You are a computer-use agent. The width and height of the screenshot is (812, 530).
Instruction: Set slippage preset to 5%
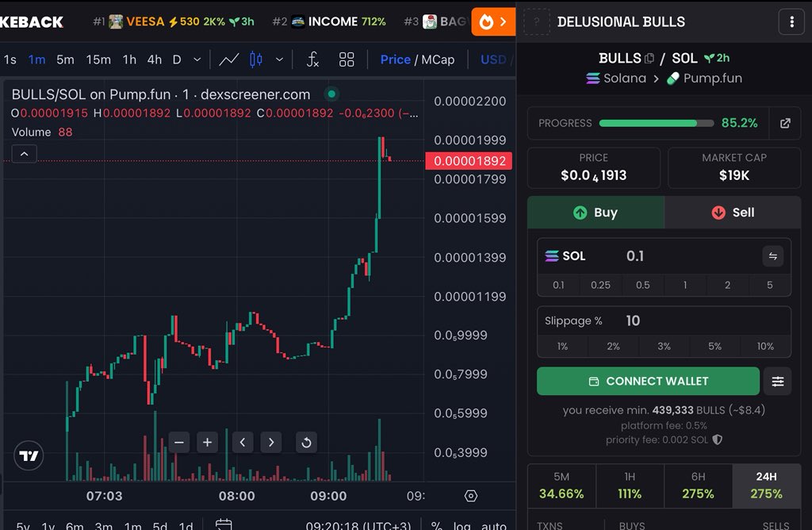pyautogui.click(x=714, y=346)
